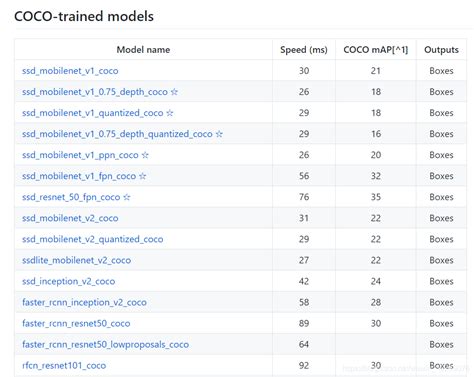This screenshot has height=377, width=474.
Task: Open the ssd_mobilenet_v1_coco model link
Action: coord(70,71)
